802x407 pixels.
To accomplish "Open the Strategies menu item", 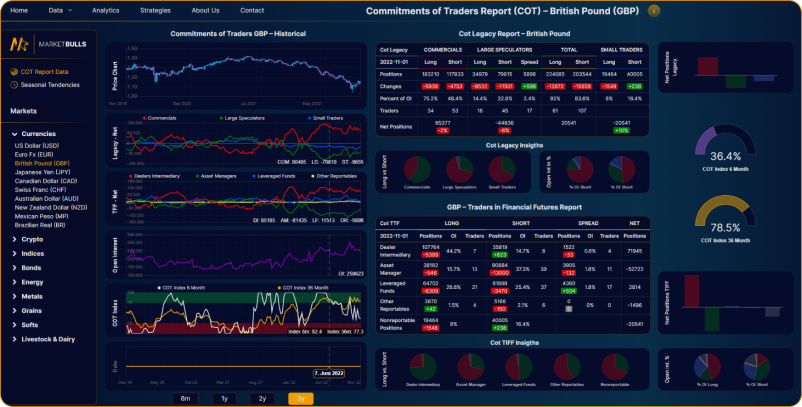I will [x=155, y=10].
